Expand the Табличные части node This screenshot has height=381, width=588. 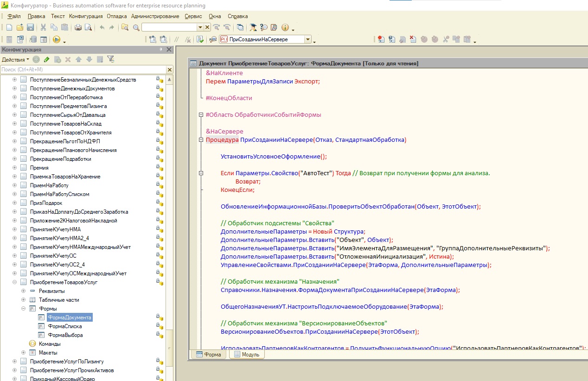point(23,300)
